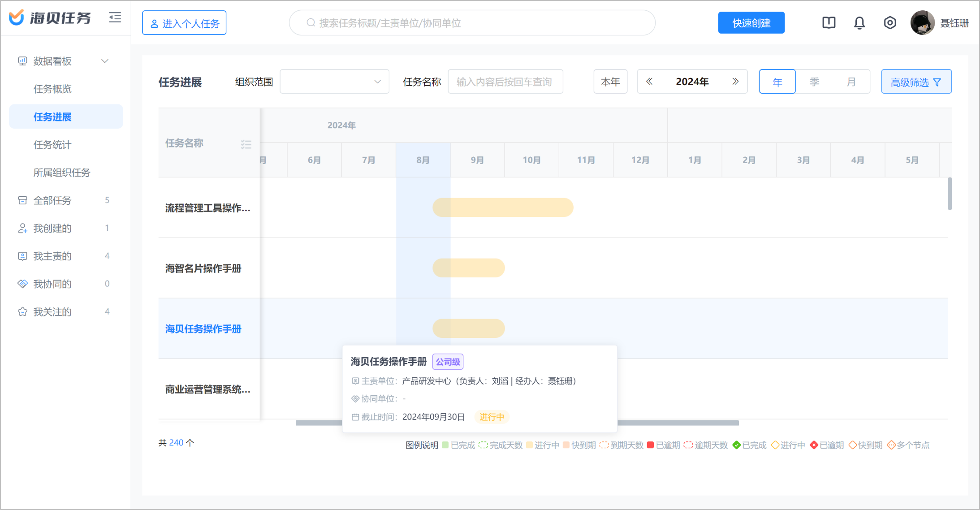Switch timeline to 年 view
The height and width of the screenshot is (510, 980).
coord(777,82)
